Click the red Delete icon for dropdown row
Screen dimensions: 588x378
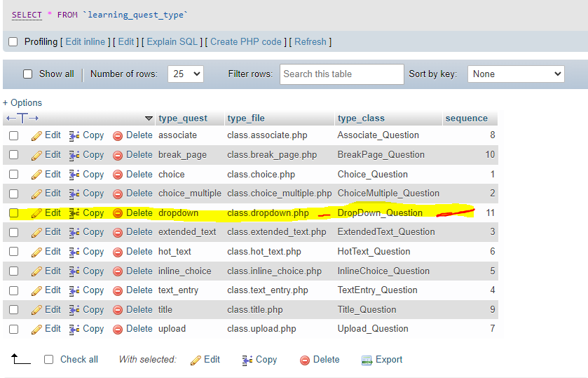coord(118,213)
